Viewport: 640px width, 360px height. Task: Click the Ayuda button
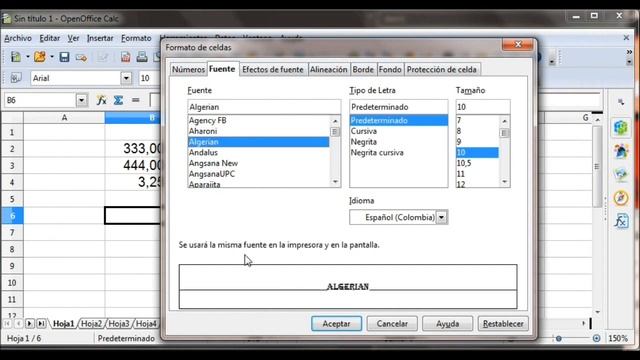click(447, 324)
